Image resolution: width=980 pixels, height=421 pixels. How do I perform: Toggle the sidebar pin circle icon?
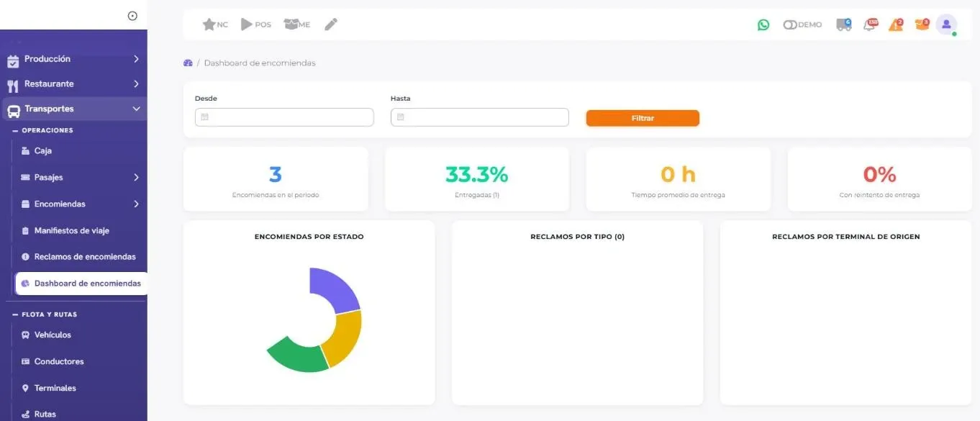tap(132, 16)
